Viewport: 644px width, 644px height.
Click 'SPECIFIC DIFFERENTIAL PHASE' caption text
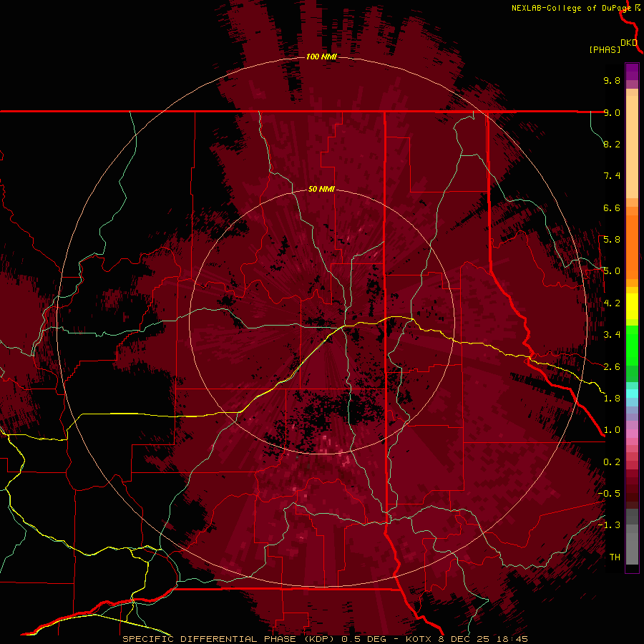pyautogui.click(x=209, y=639)
